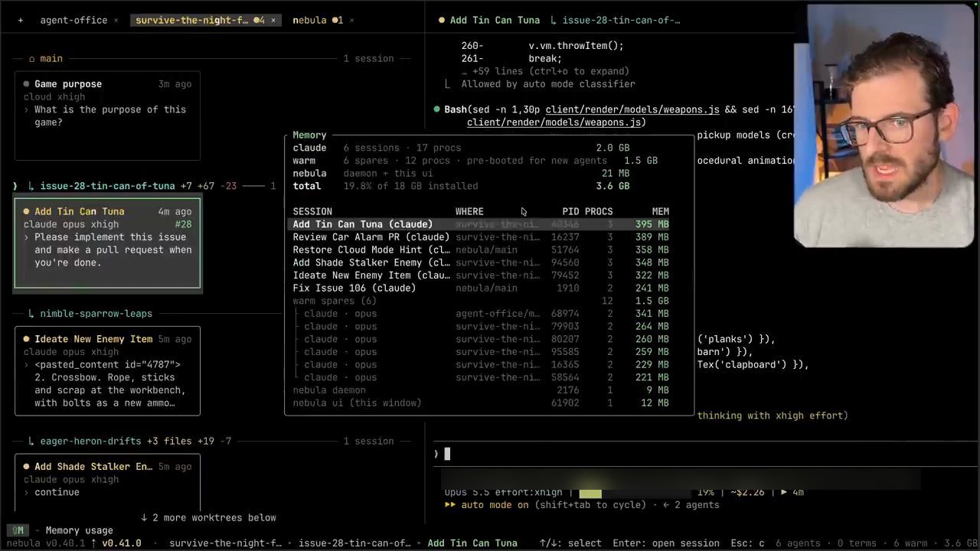Image resolution: width=980 pixels, height=551 pixels.
Task: Click the warm spares (6) group row
Action: pos(481,301)
